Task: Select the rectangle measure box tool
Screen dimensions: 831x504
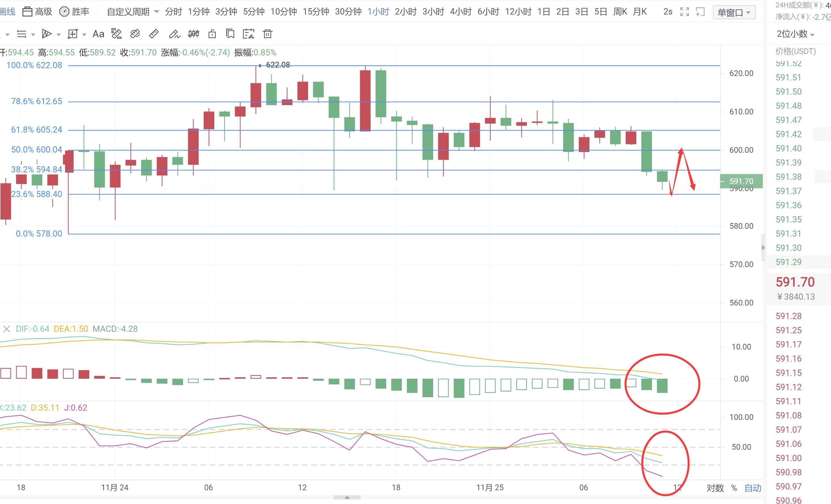Action: 72,34
